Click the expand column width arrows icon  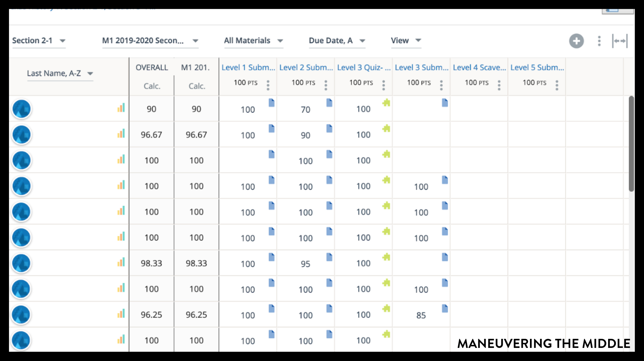pos(620,41)
